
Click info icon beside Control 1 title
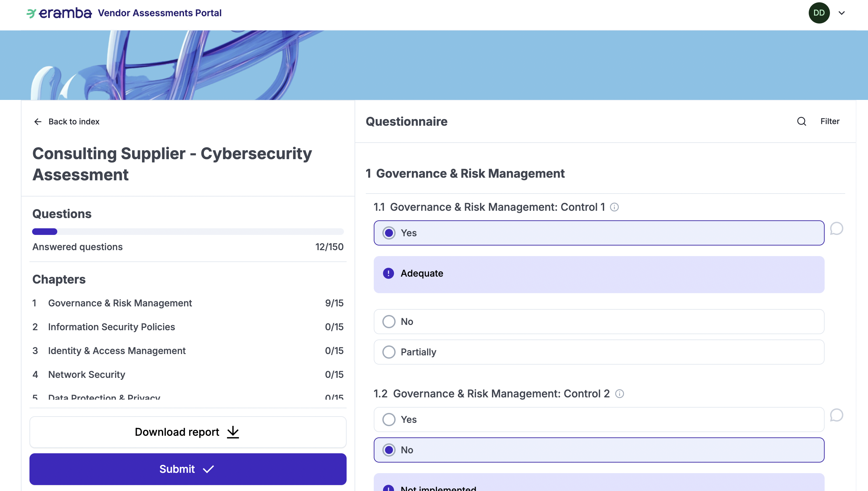pos(614,207)
